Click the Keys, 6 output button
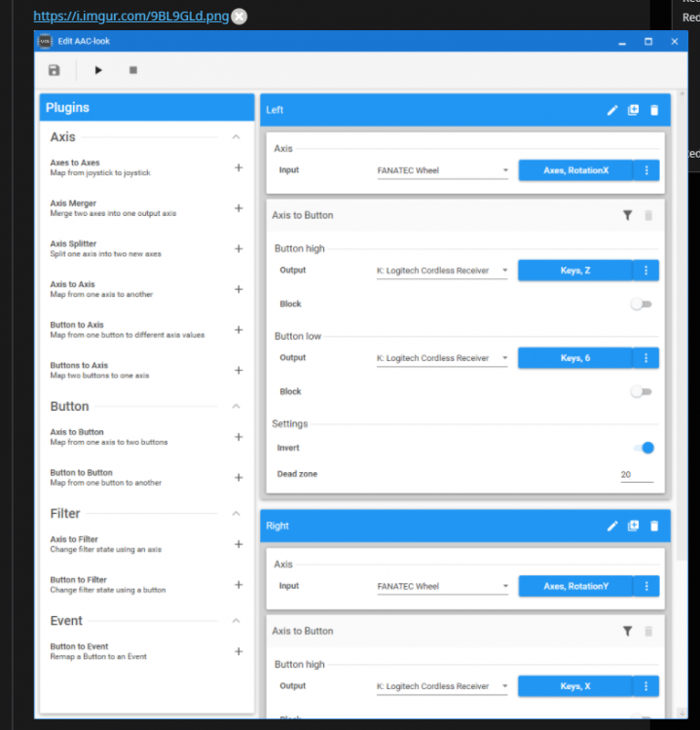Image resolution: width=700 pixels, height=730 pixels. (x=575, y=358)
